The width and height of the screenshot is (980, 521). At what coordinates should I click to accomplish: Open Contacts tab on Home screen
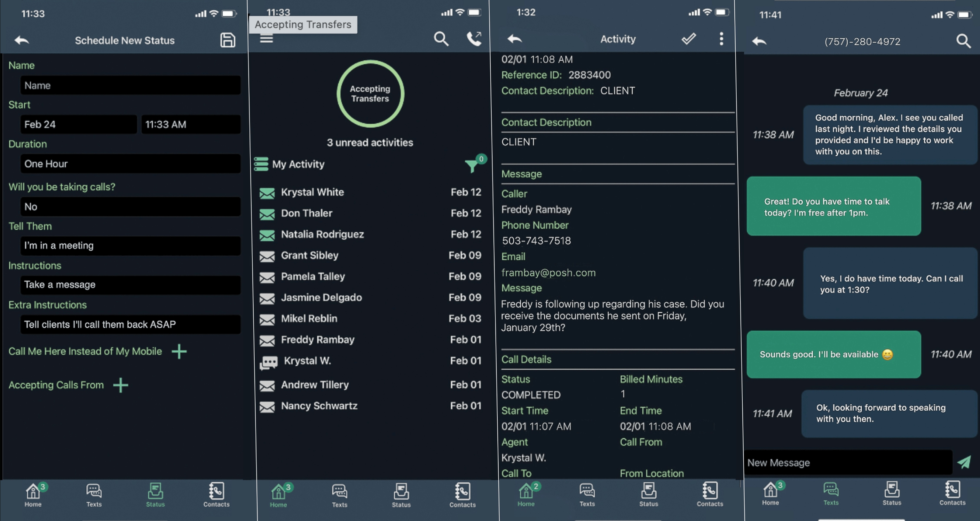click(462, 495)
